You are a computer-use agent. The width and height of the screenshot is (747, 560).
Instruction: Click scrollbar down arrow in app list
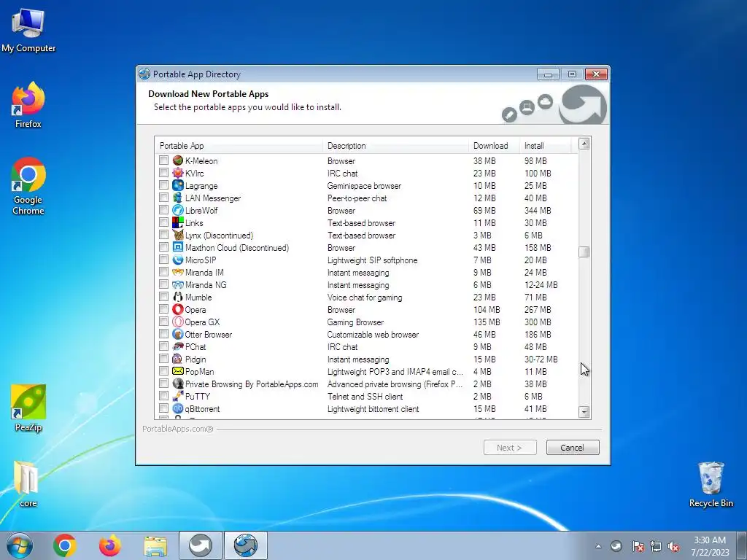pos(584,412)
